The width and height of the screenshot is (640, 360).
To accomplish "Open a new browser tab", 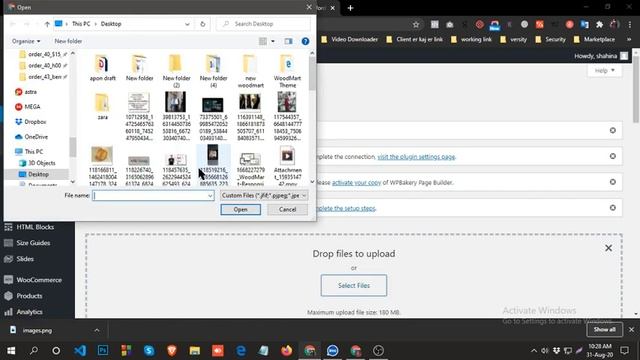I will coord(350,8).
